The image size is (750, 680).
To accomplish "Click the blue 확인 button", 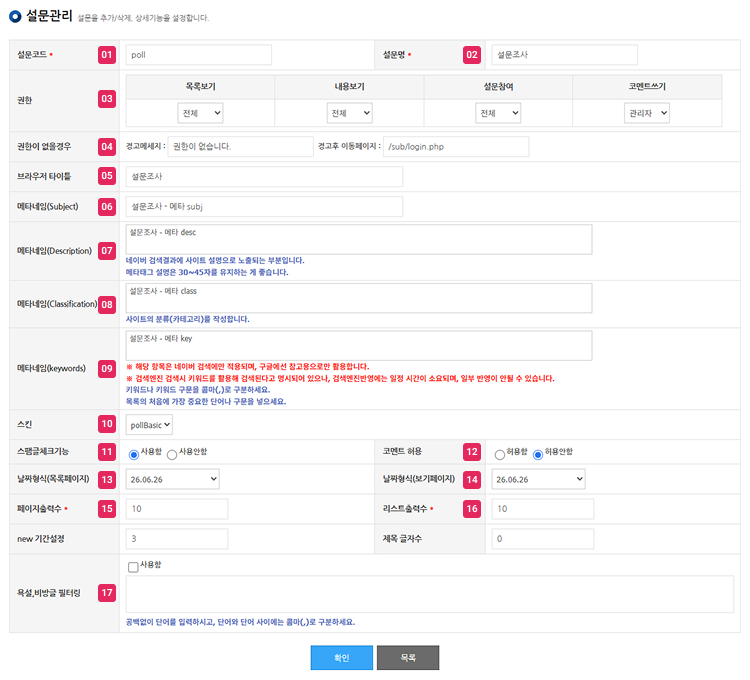I will click(x=342, y=658).
